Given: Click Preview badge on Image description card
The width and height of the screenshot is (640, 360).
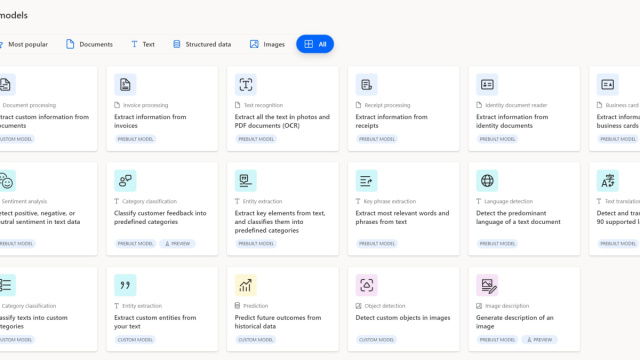Looking at the screenshot, I should [540, 340].
